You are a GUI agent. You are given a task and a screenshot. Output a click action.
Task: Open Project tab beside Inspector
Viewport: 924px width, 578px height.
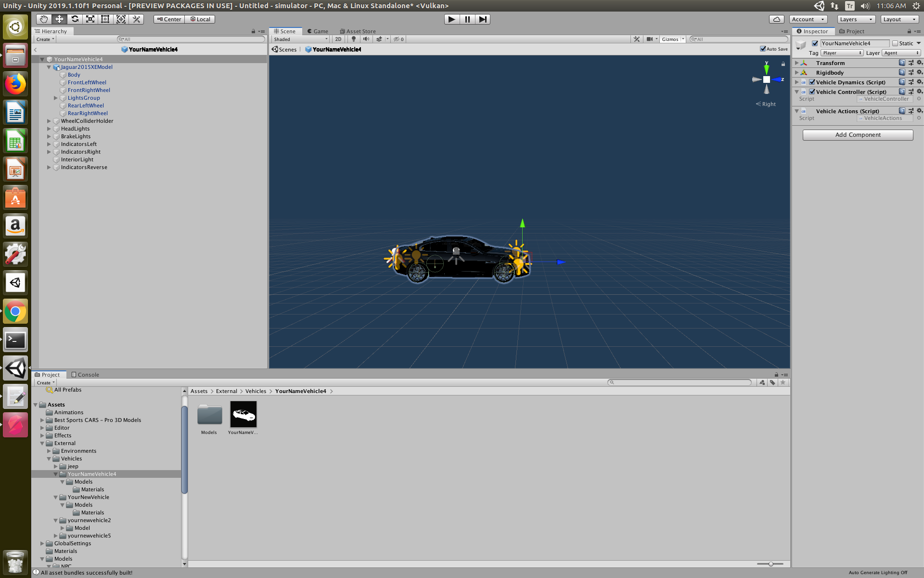pyautogui.click(x=852, y=31)
